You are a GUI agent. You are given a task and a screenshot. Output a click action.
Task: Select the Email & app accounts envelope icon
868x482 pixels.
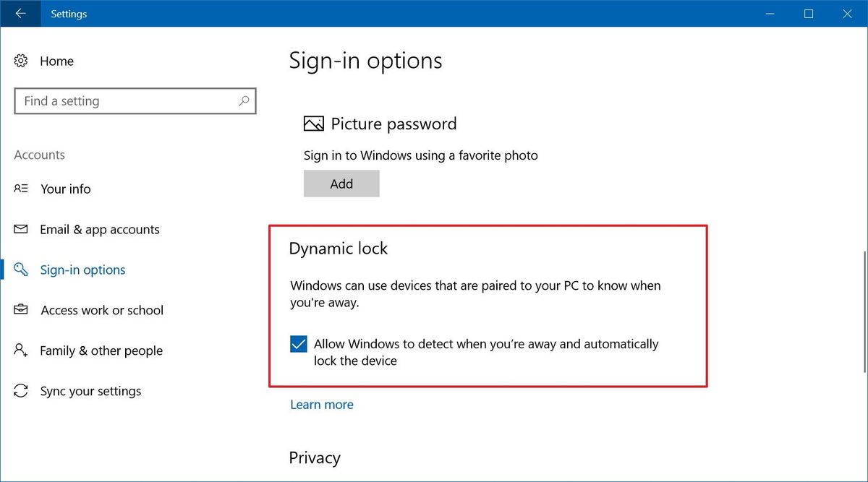(x=20, y=229)
